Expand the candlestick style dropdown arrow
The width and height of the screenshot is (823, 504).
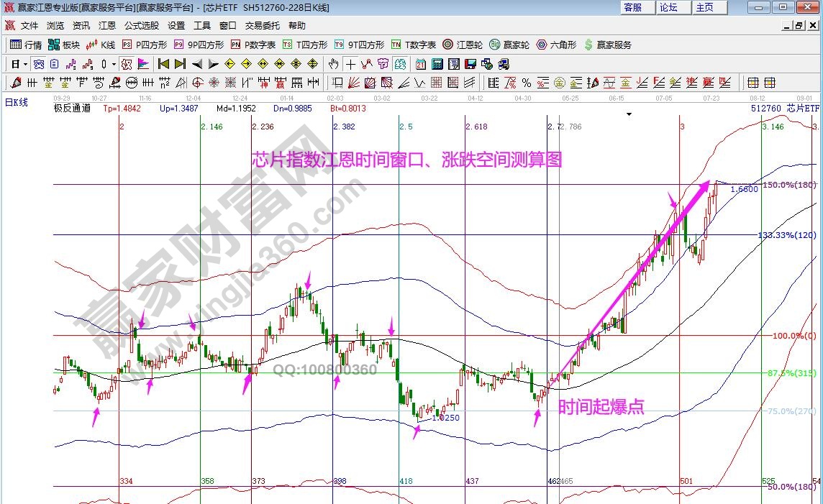click(114, 63)
